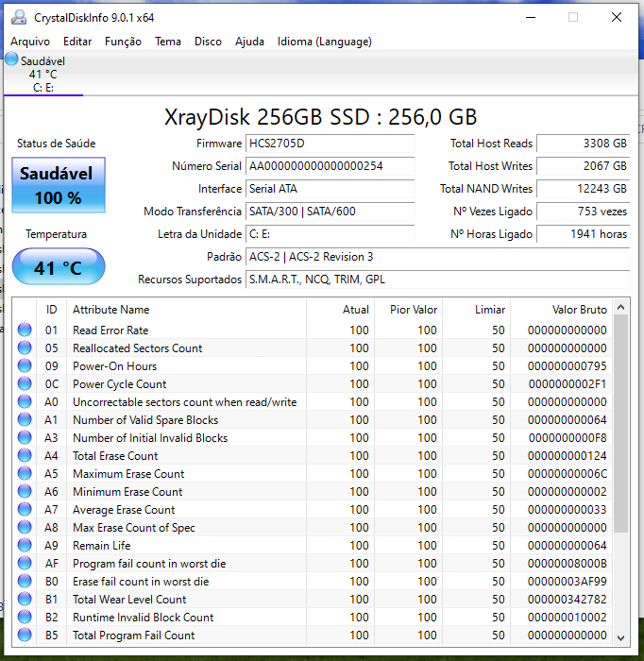
Task: Click the Firmware field HCS2705D
Action: coord(330,144)
